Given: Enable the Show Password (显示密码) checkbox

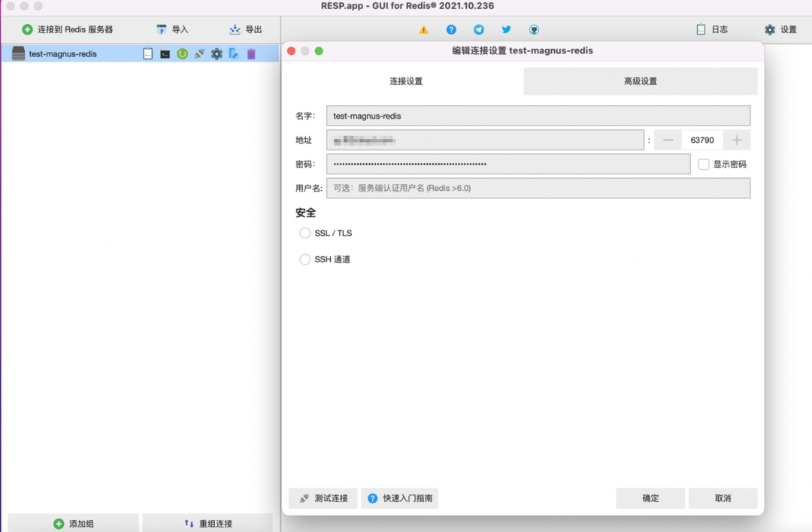Looking at the screenshot, I should tap(704, 164).
